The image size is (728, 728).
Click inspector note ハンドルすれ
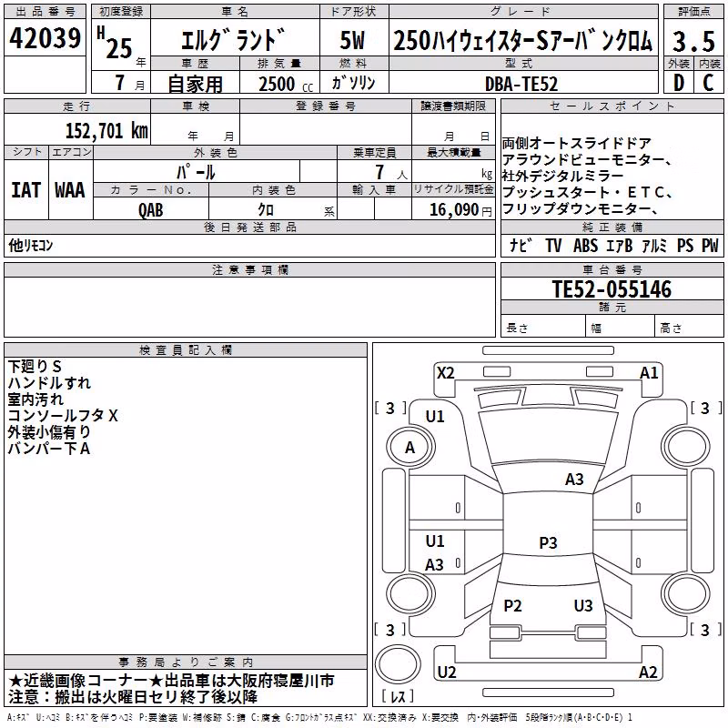49,383
